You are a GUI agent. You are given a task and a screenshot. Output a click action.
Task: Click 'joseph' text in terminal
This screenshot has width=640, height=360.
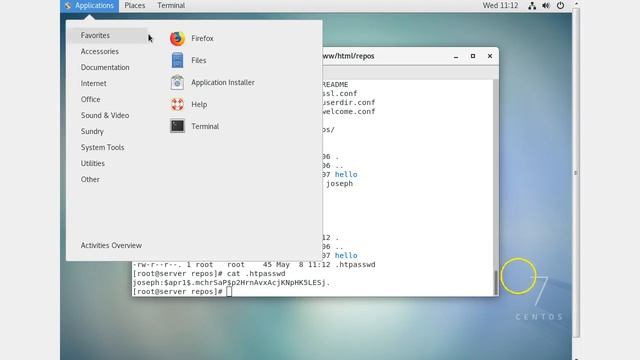[x=339, y=184]
